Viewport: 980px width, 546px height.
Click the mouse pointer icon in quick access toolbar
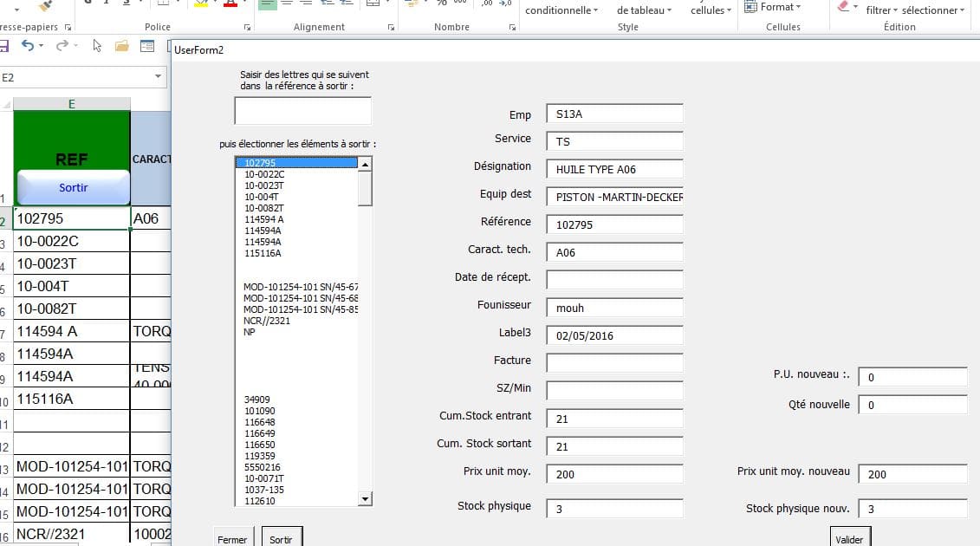(97, 46)
